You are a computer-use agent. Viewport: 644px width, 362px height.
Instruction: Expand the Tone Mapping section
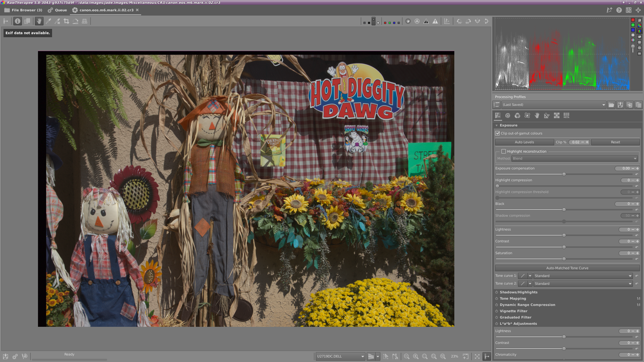513,299
